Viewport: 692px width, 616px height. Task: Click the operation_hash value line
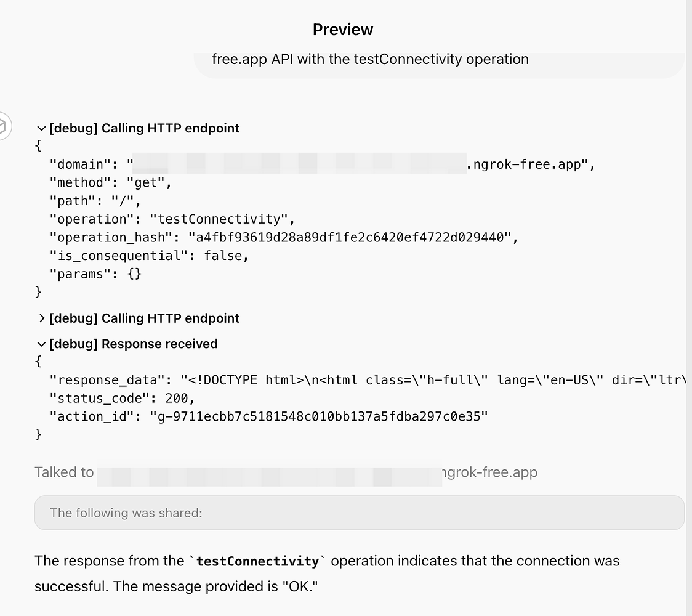point(283,238)
